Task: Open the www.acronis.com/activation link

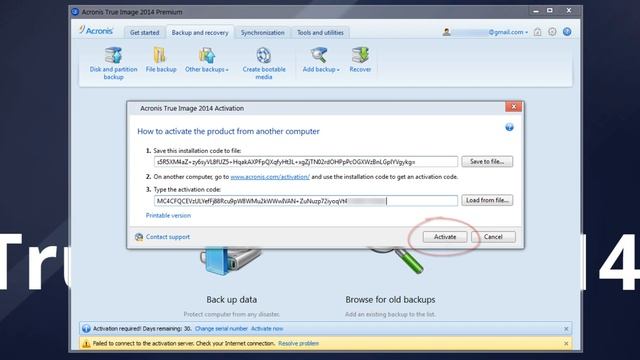Action: (270, 177)
